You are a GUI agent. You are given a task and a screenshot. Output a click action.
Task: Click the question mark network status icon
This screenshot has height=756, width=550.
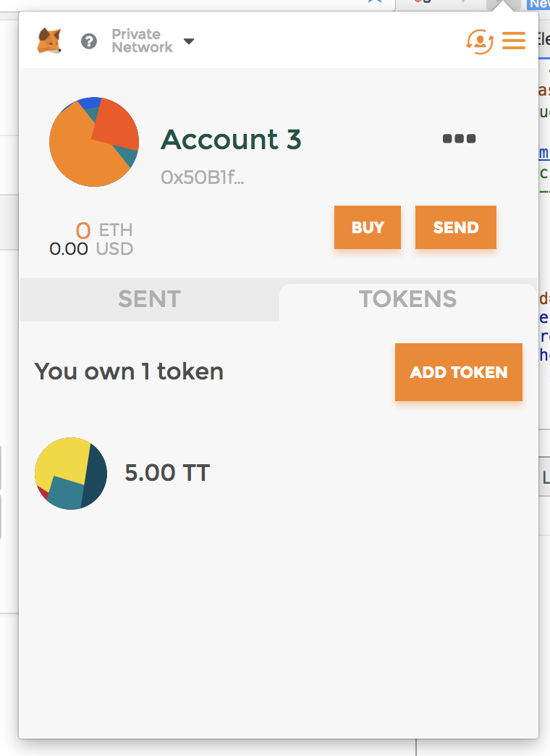tap(89, 41)
